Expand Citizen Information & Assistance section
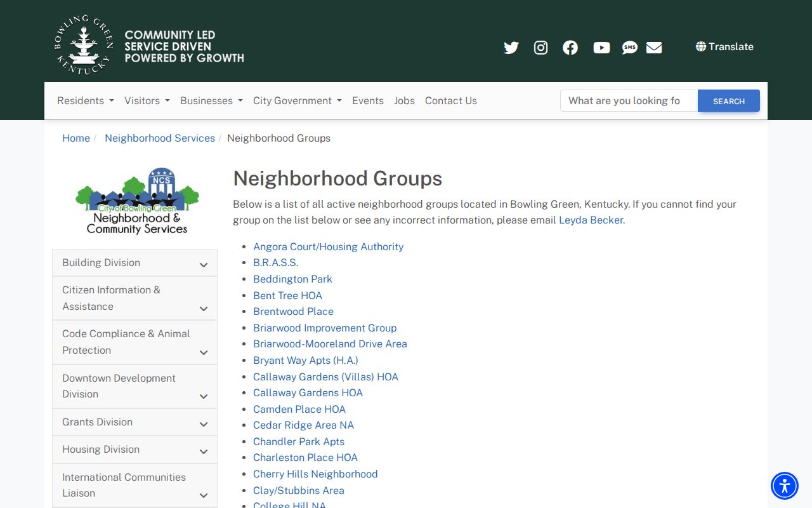Image resolution: width=812 pixels, height=508 pixels. point(134,298)
